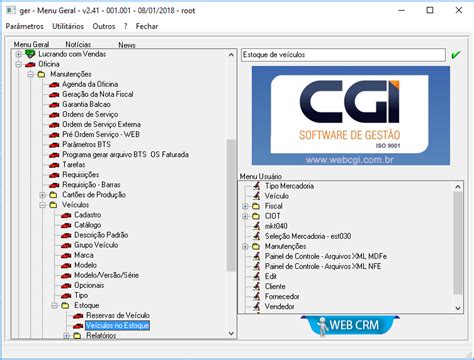Click the car icon next to Ordens de Serviço
The height and width of the screenshot is (360, 474).
point(54,115)
